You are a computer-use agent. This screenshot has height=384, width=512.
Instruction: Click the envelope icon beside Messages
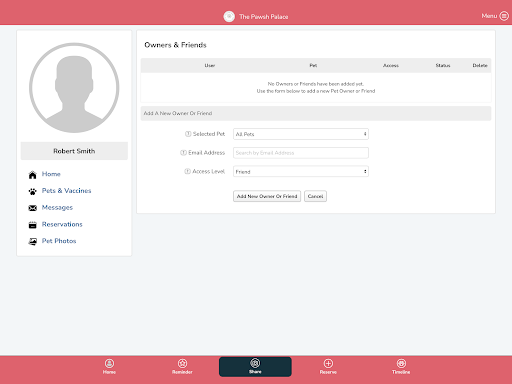[32, 208]
